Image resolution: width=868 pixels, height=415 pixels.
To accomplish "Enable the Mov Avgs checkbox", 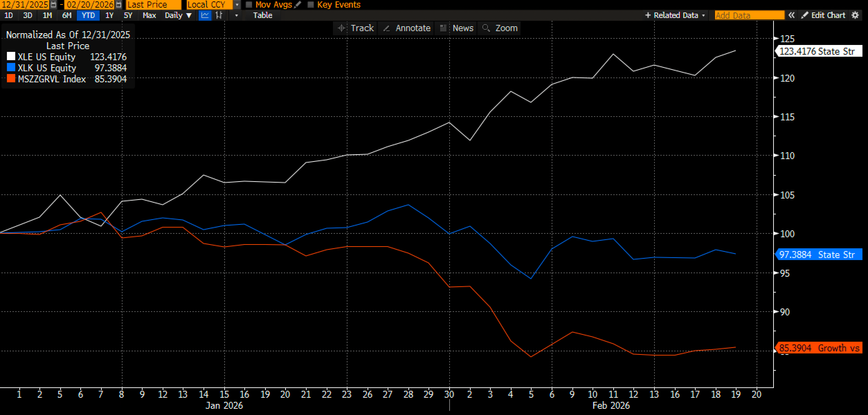I will [x=249, y=5].
